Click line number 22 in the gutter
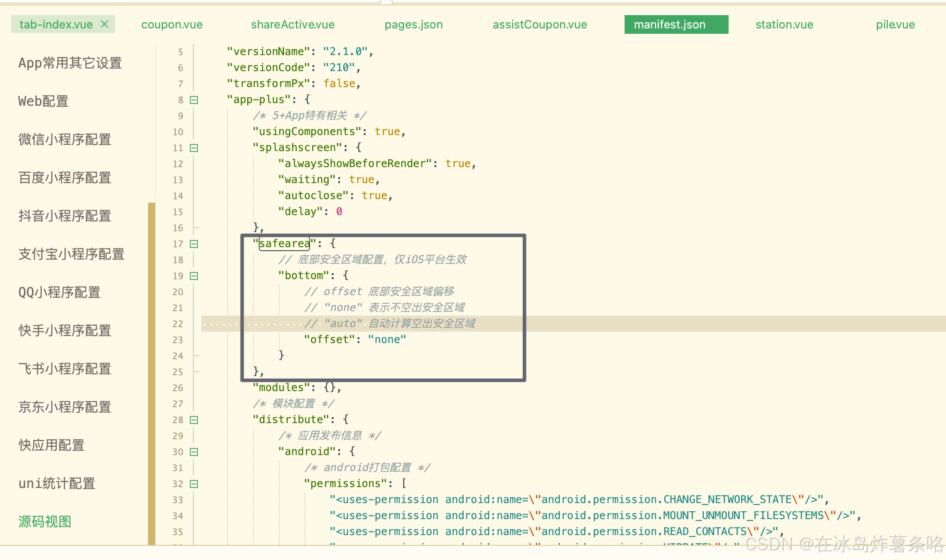Screen dimensions: 946x560 (178, 324)
